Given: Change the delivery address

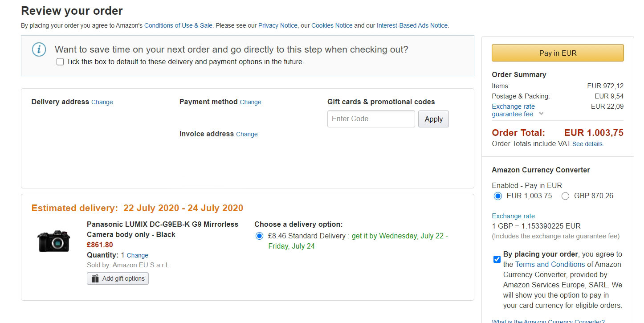Looking at the screenshot, I should tap(102, 102).
